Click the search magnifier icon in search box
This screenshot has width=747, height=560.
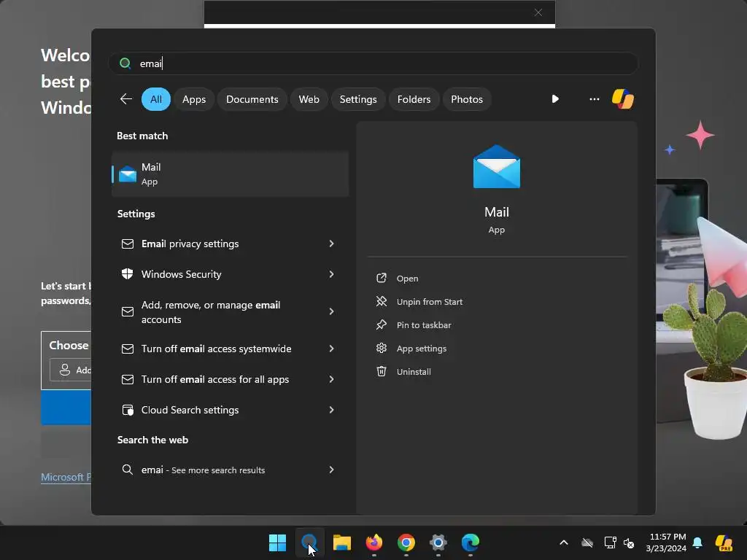pos(125,63)
